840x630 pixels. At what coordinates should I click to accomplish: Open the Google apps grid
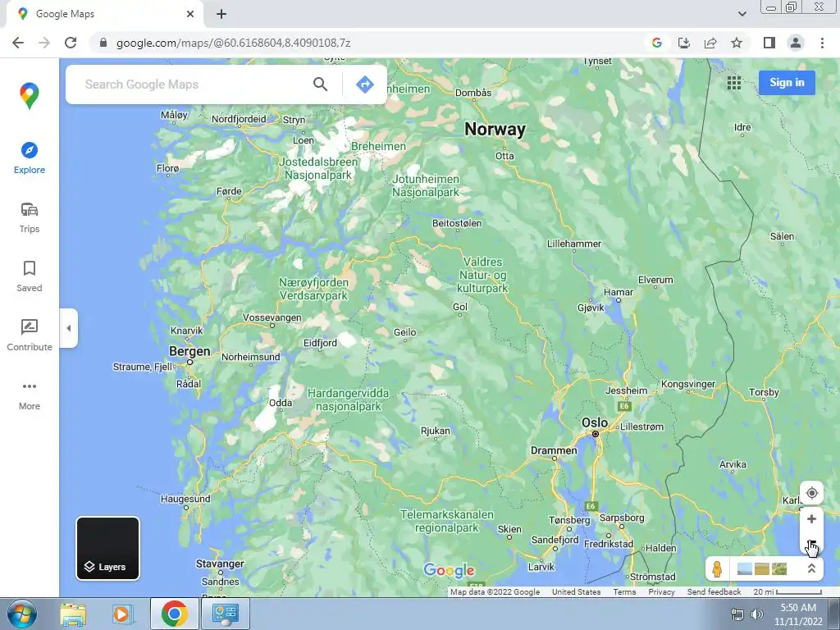point(734,83)
